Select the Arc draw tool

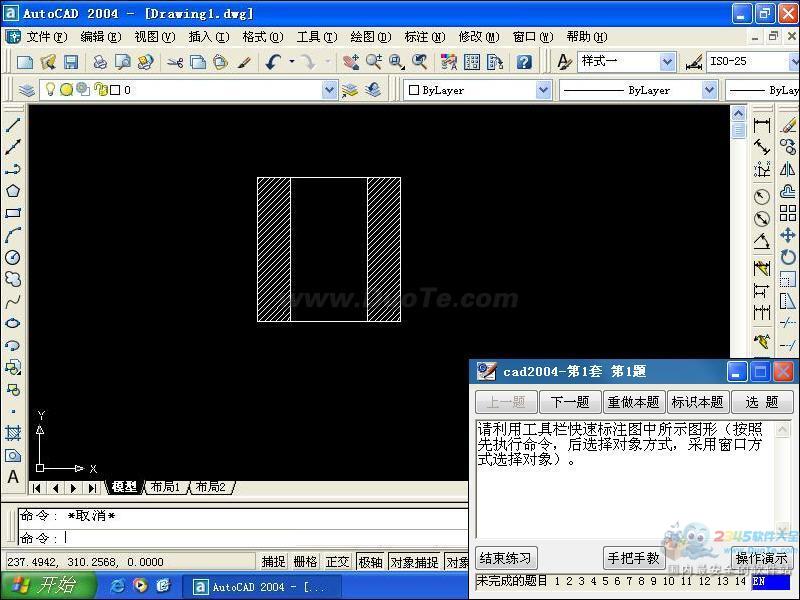13,235
